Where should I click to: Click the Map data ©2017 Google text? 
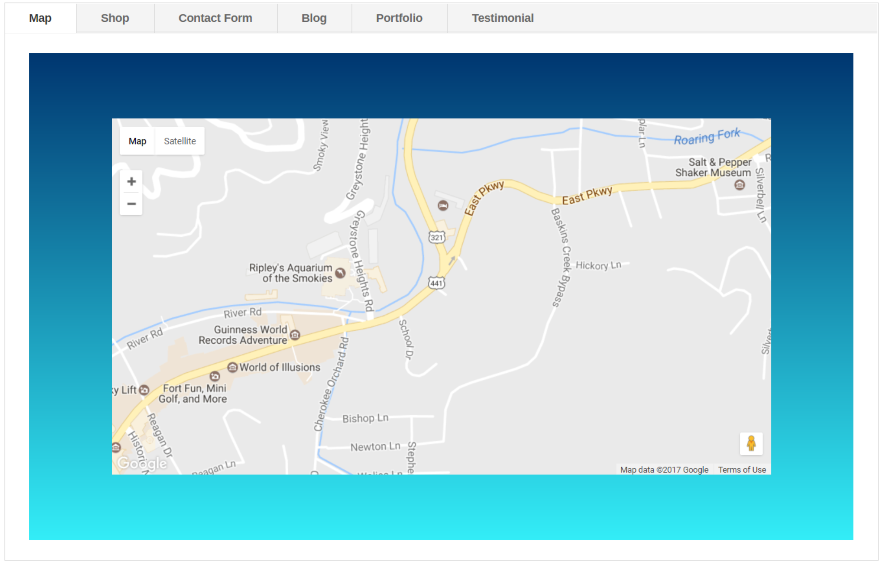pos(664,470)
